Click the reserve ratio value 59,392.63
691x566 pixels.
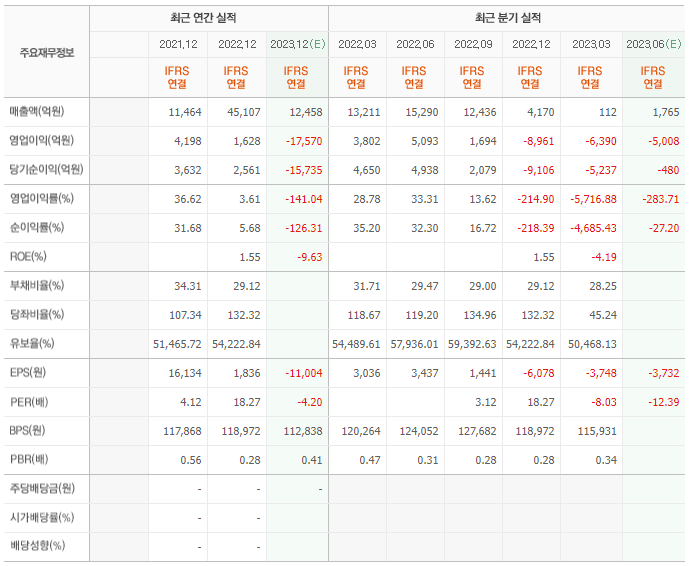click(472, 344)
